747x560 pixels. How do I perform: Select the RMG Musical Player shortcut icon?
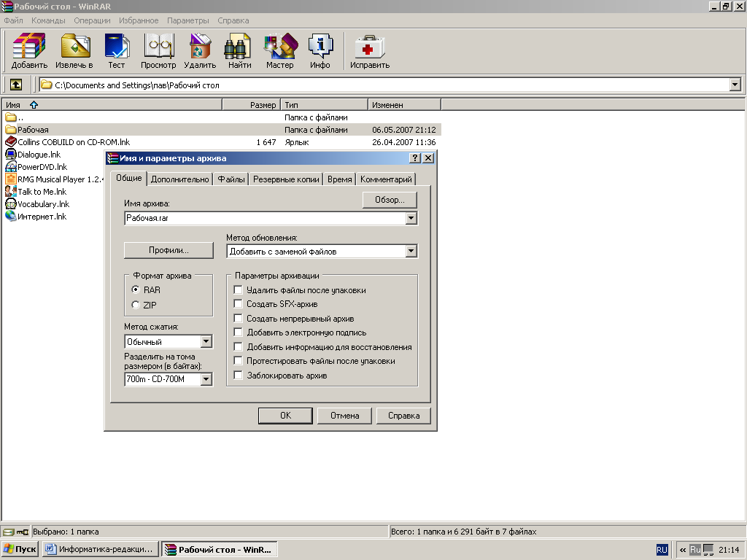tap(10, 179)
